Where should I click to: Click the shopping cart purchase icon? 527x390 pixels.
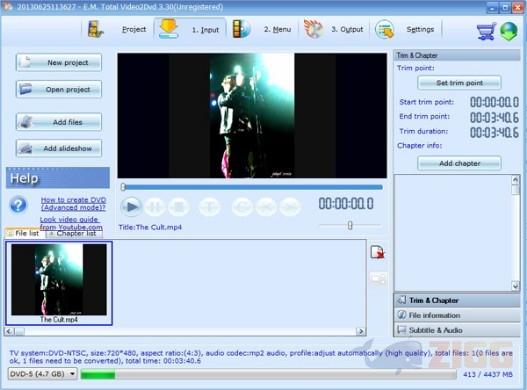486,31
